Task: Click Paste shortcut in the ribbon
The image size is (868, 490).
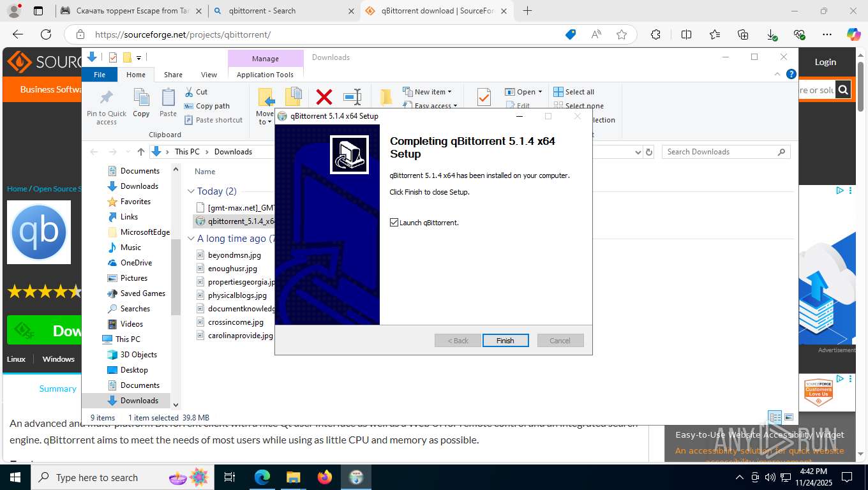Action: [x=213, y=120]
